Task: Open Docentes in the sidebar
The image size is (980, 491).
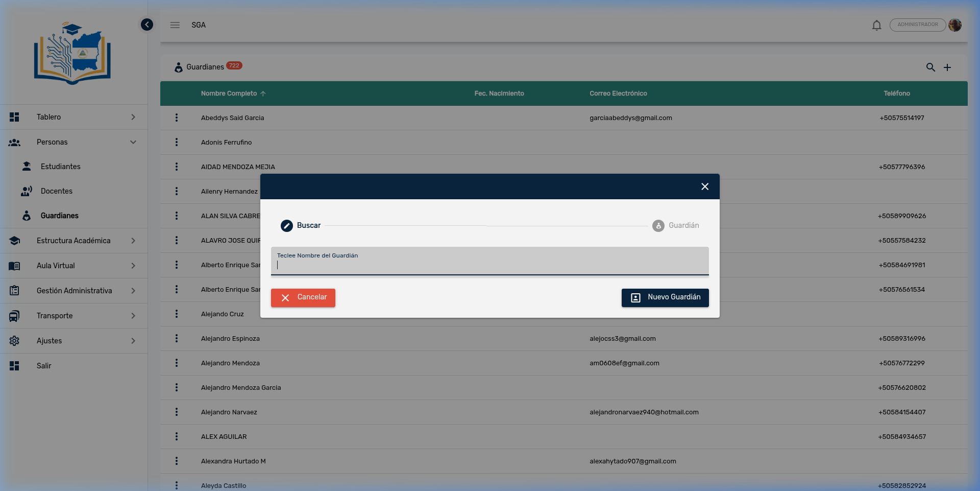Action: (x=57, y=191)
